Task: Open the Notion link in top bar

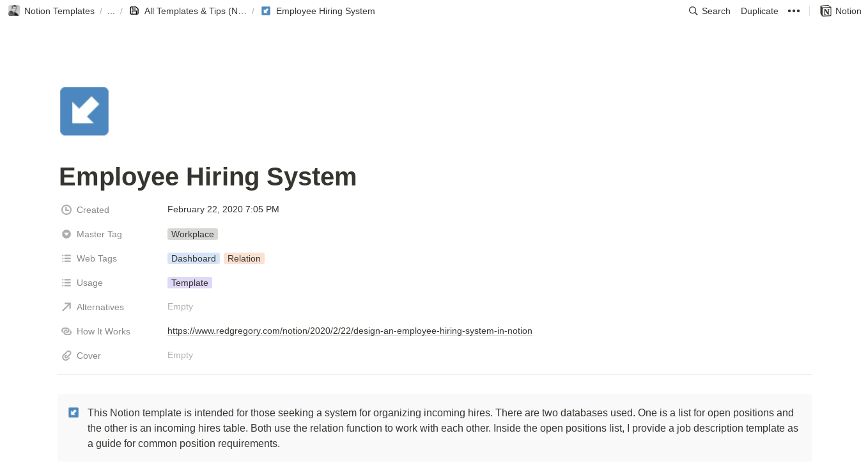Action: 848,11
